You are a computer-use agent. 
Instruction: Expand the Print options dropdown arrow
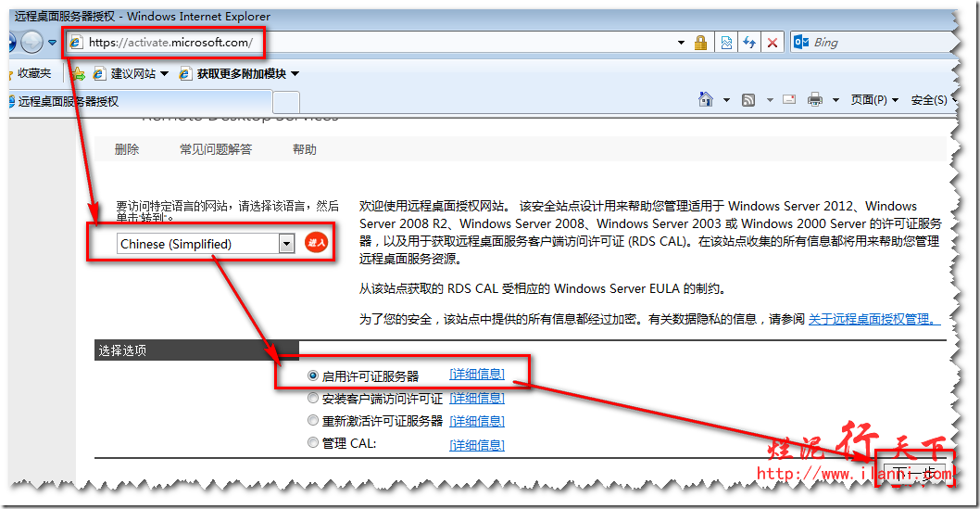point(836,100)
